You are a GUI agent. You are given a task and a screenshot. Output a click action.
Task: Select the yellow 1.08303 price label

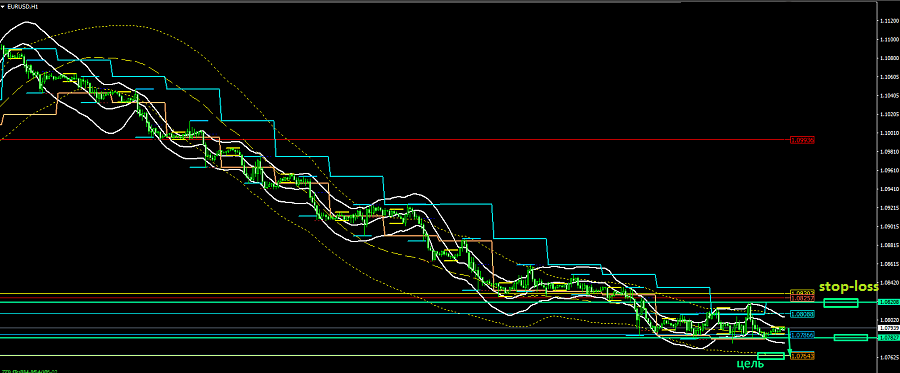pos(802,293)
